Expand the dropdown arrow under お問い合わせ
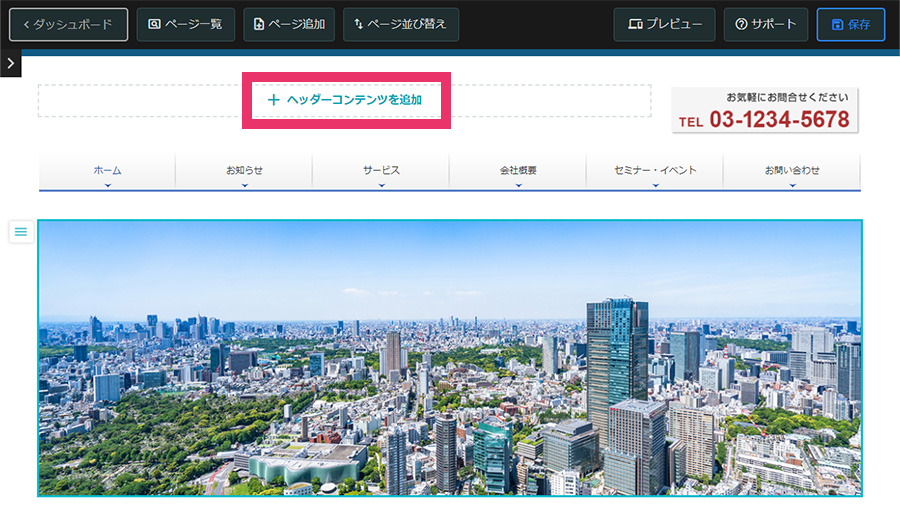This screenshot has height=505, width=900. point(792,185)
